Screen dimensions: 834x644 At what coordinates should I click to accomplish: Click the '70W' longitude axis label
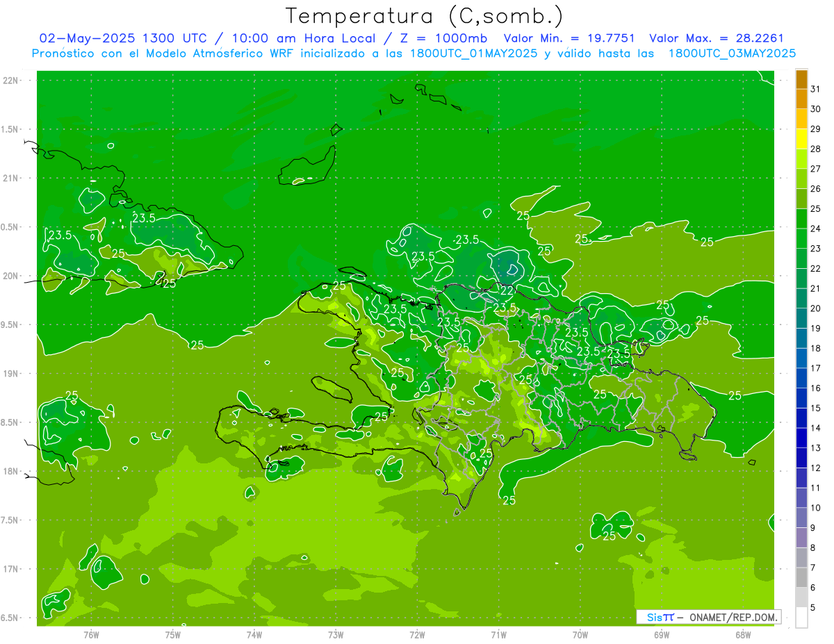coord(580,634)
